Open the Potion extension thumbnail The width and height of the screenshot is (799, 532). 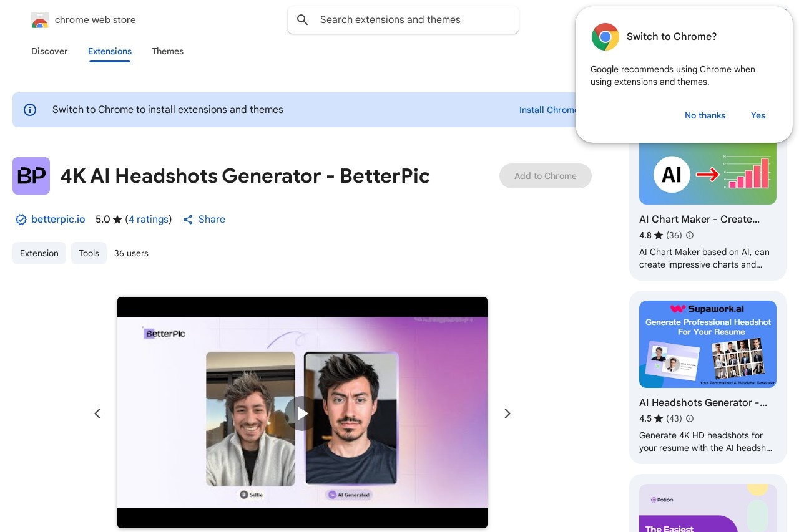(x=708, y=508)
